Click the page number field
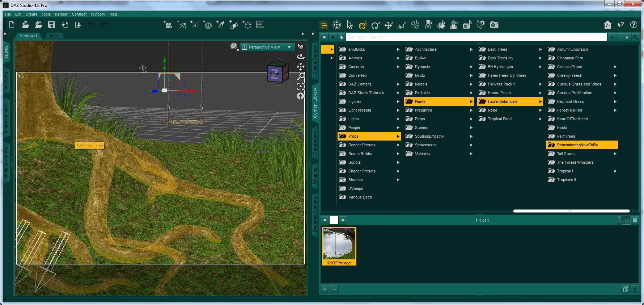Screen dimensions: 644x305 coord(334,220)
